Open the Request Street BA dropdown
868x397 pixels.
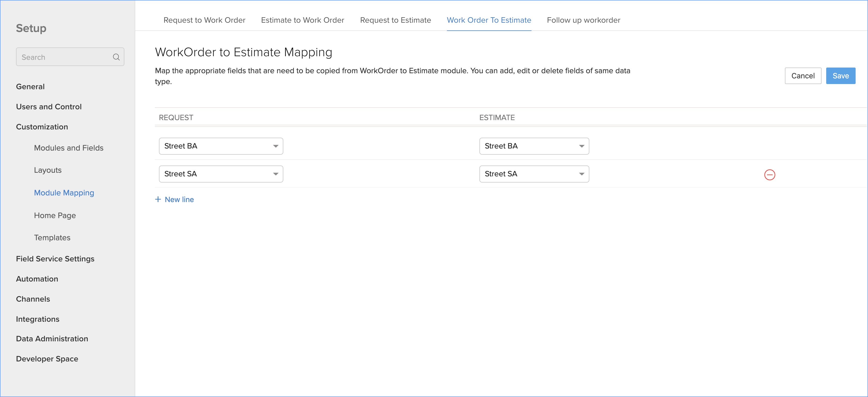click(221, 146)
